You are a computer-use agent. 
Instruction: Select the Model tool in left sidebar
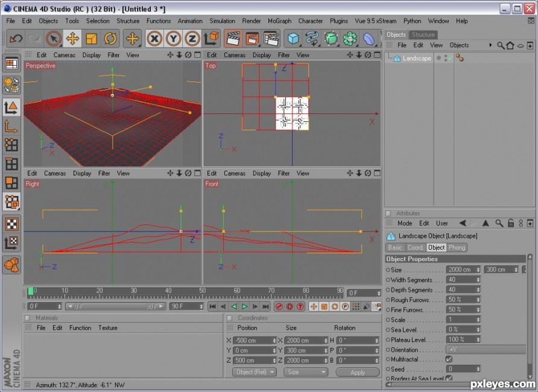tap(11, 108)
